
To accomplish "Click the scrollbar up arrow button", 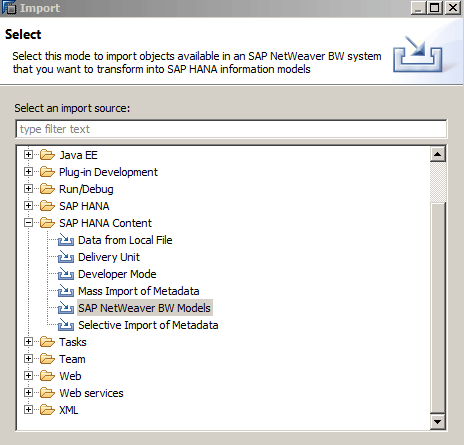I will click(438, 154).
